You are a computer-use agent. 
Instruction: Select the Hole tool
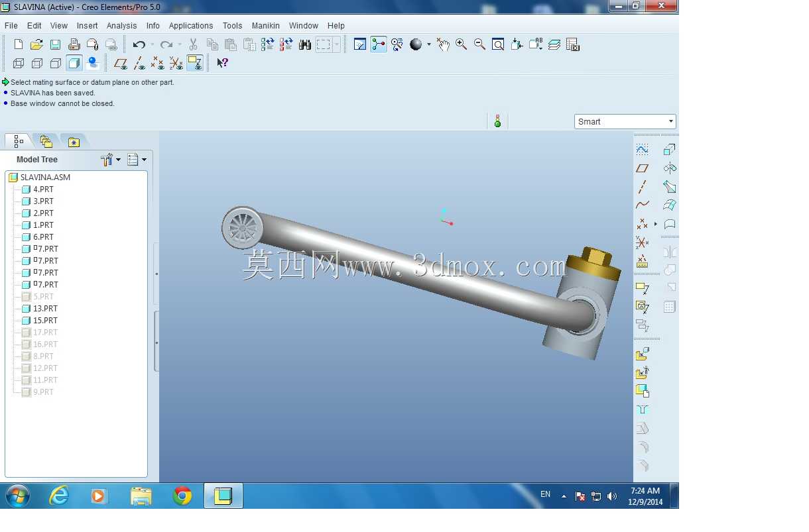(642, 409)
